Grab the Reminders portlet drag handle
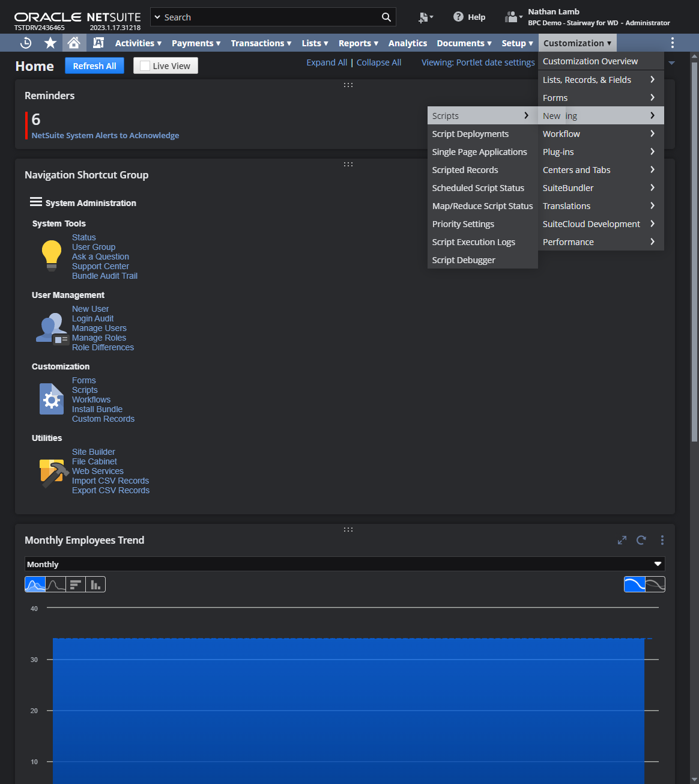The height and width of the screenshot is (784, 699). click(x=348, y=85)
